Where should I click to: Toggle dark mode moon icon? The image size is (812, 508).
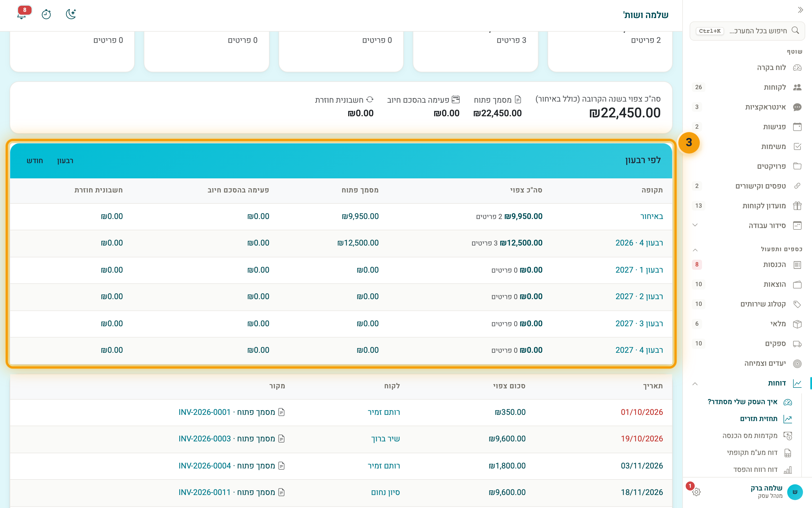tap(71, 14)
